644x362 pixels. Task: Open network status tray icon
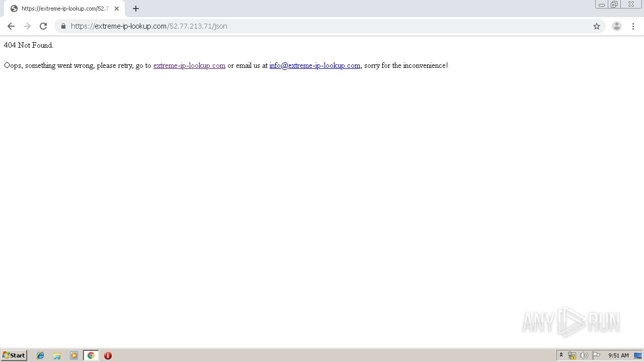(572, 355)
